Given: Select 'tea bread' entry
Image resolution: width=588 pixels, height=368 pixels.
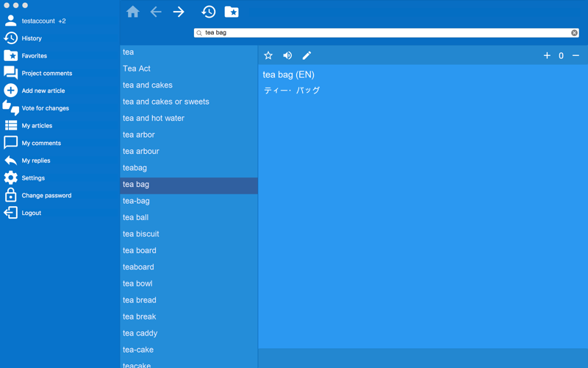Looking at the screenshot, I should [189, 300].
